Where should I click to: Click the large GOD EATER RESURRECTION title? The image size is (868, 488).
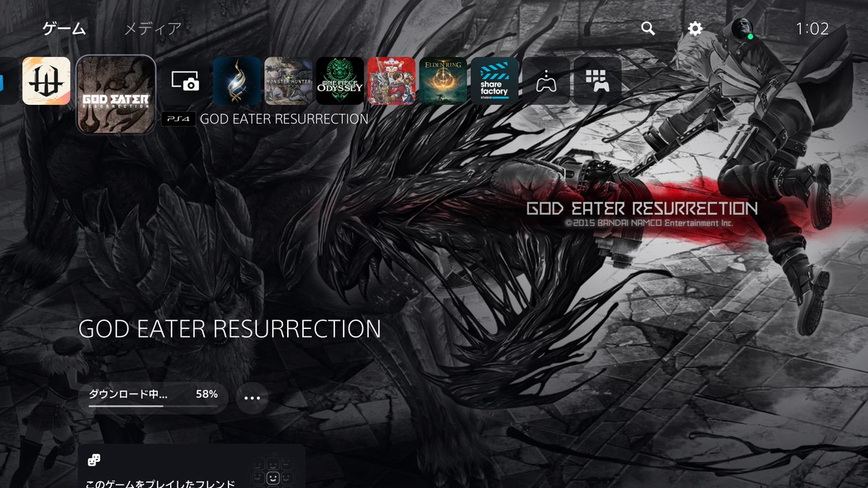(x=229, y=329)
